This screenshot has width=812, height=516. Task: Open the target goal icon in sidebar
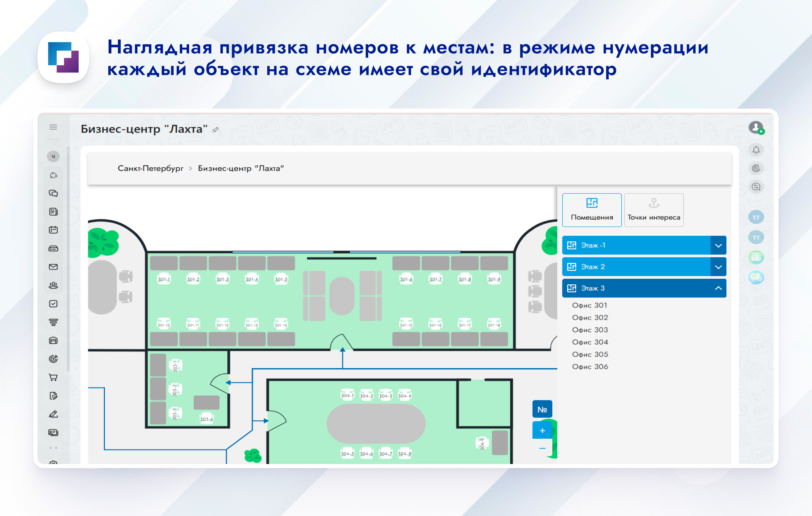pyautogui.click(x=53, y=359)
